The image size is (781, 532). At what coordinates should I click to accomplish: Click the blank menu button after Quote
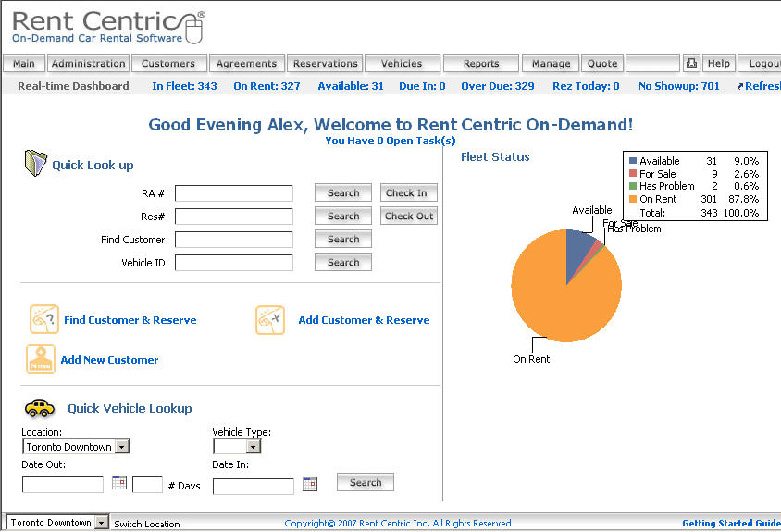(652, 63)
